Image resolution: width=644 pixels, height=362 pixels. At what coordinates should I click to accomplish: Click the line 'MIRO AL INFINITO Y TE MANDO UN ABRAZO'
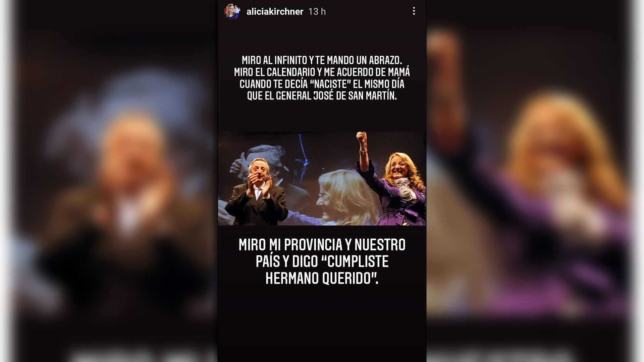point(322,60)
